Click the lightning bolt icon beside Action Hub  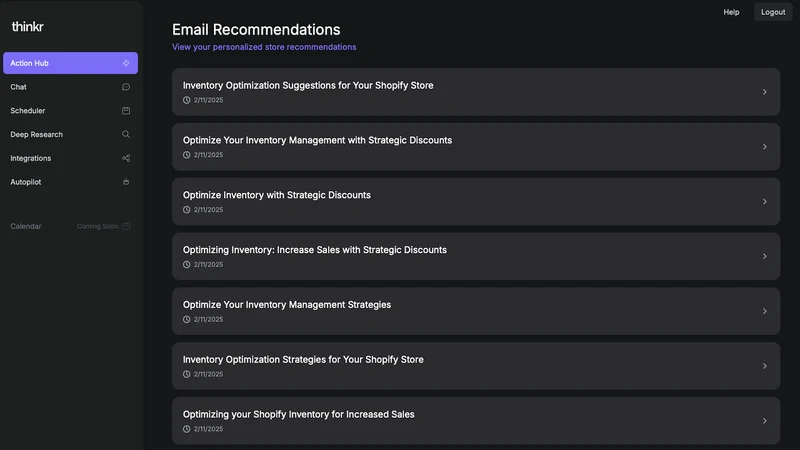tap(126, 63)
